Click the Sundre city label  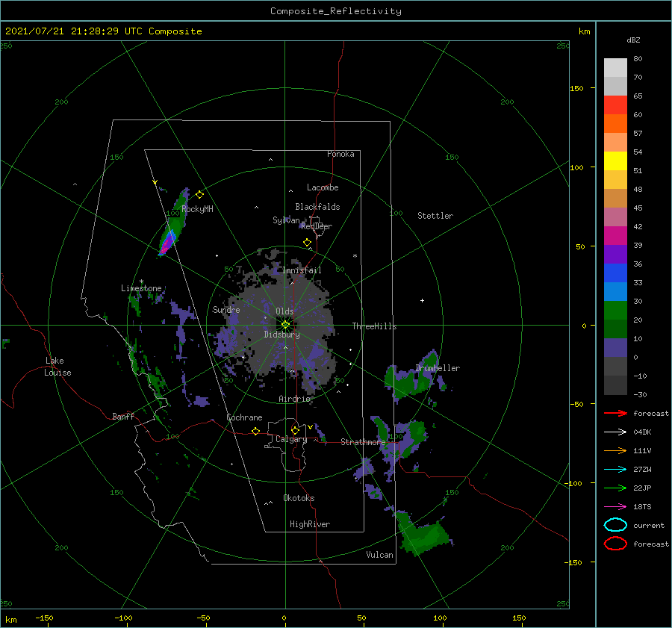[226, 309]
